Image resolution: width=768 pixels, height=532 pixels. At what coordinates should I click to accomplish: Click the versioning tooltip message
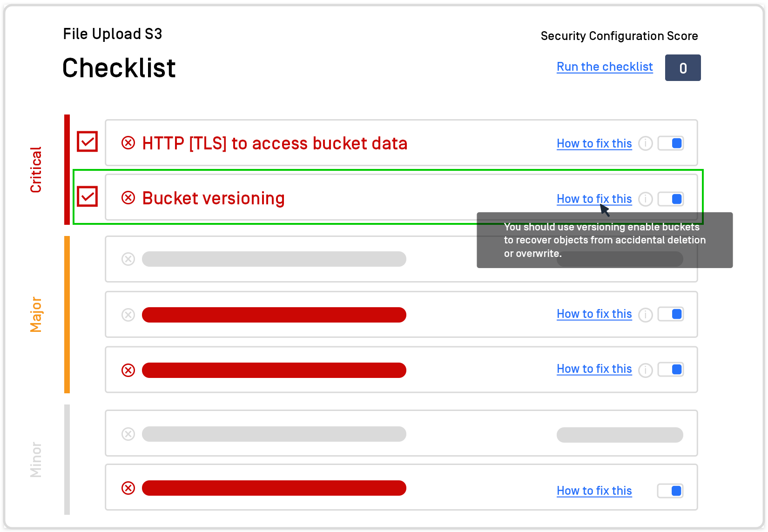[x=605, y=240]
